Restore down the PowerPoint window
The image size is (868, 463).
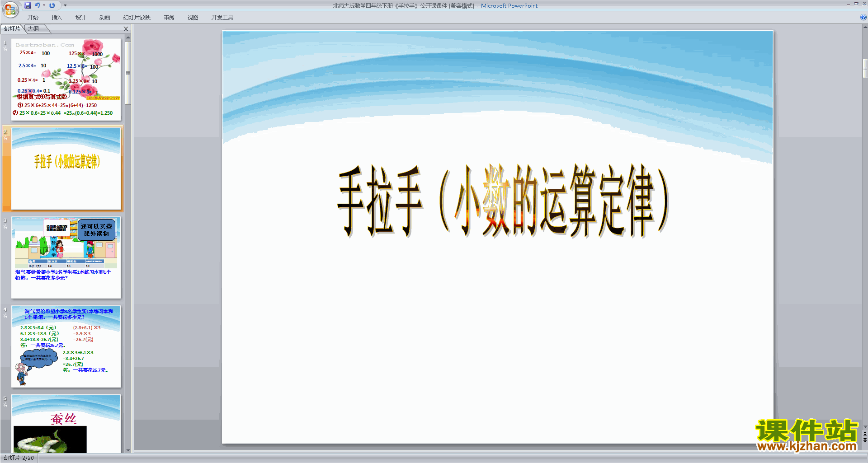856,4
